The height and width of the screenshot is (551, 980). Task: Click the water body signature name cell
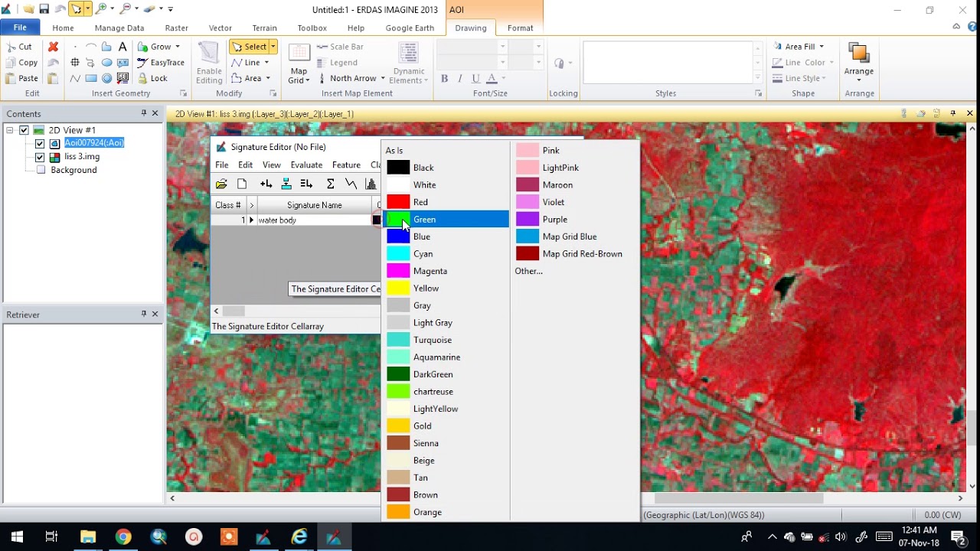[314, 220]
